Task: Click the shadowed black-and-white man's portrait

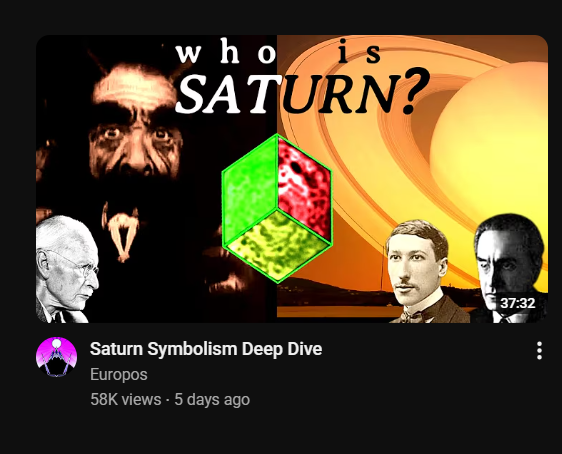Action: [x=510, y=267]
